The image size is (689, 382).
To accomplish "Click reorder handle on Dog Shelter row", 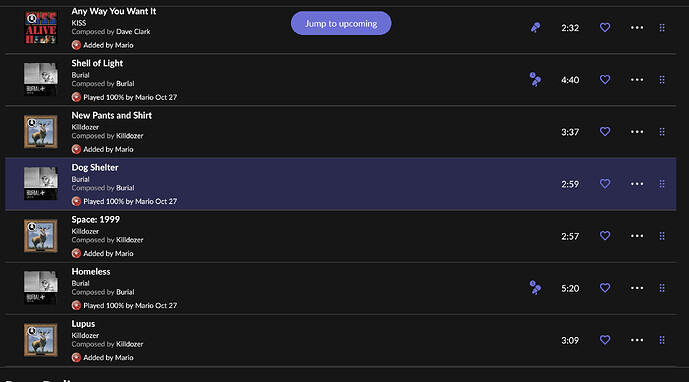I will (662, 184).
